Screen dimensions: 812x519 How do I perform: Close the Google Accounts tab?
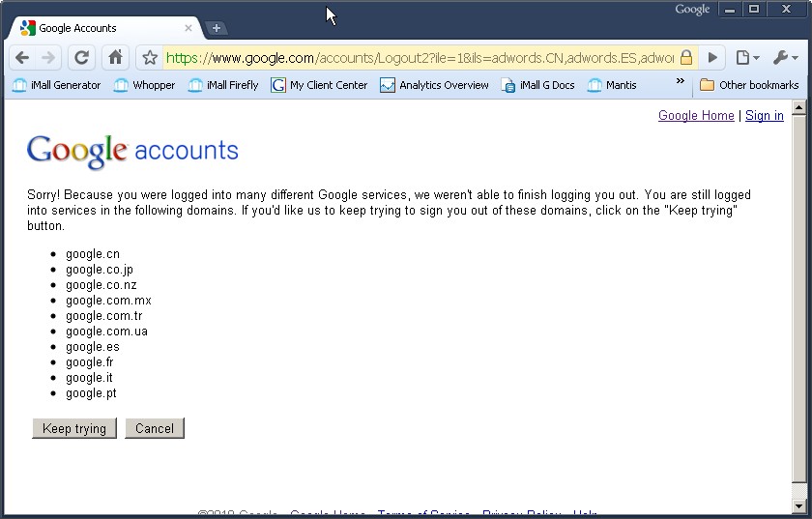tap(188, 28)
